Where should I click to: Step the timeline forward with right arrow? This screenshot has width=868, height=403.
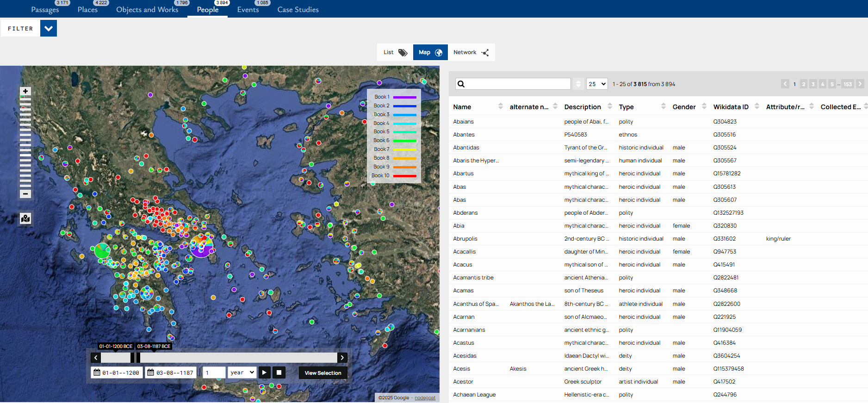pyautogui.click(x=342, y=358)
